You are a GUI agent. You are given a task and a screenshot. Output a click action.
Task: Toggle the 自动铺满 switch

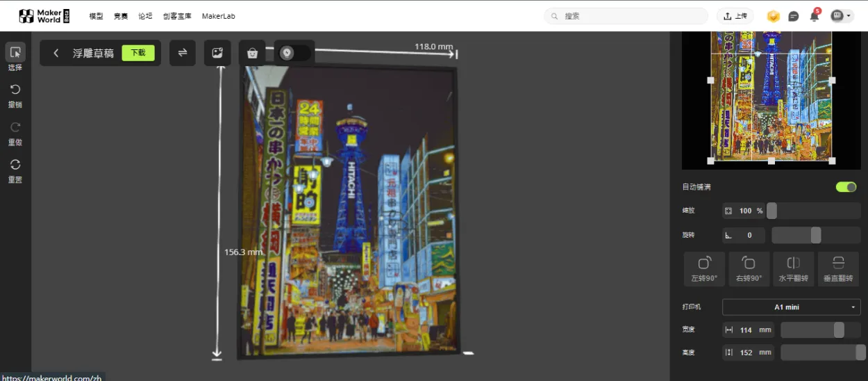point(846,187)
